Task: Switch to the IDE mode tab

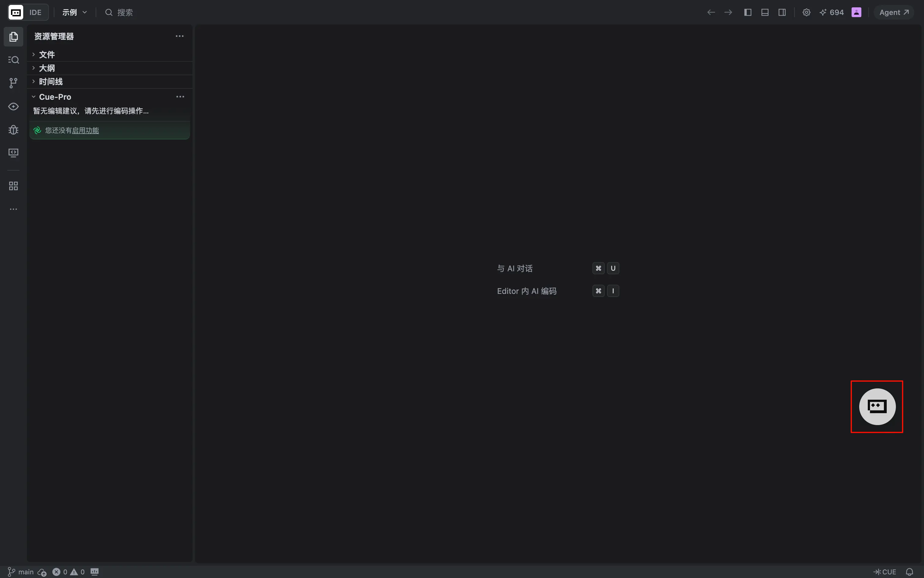Action: tap(35, 12)
